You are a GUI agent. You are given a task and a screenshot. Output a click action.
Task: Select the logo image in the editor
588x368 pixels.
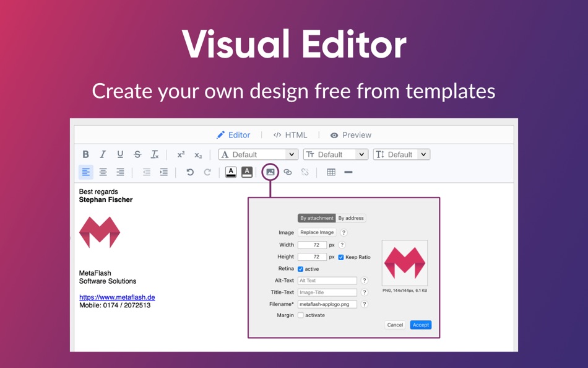(100, 232)
